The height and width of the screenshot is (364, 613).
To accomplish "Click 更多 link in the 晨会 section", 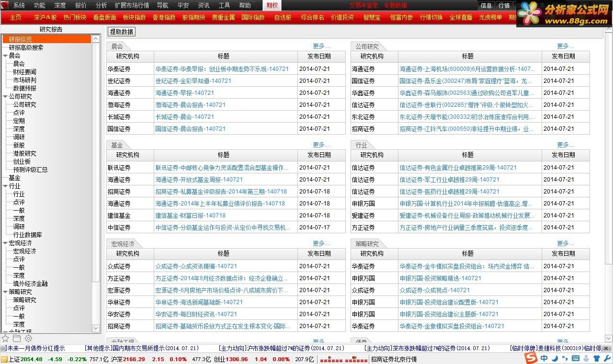I will pyautogui.click(x=321, y=46).
